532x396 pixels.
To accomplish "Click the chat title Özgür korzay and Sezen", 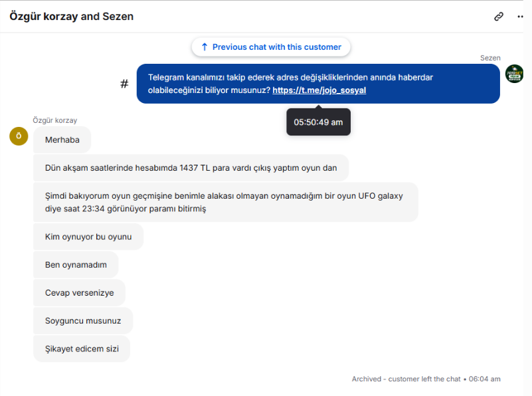I will [x=72, y=17].
